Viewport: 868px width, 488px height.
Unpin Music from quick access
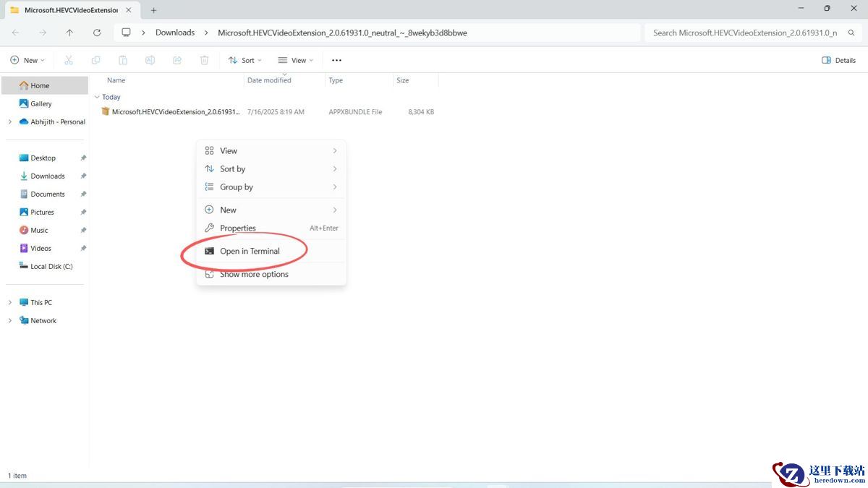click(83, 230)
